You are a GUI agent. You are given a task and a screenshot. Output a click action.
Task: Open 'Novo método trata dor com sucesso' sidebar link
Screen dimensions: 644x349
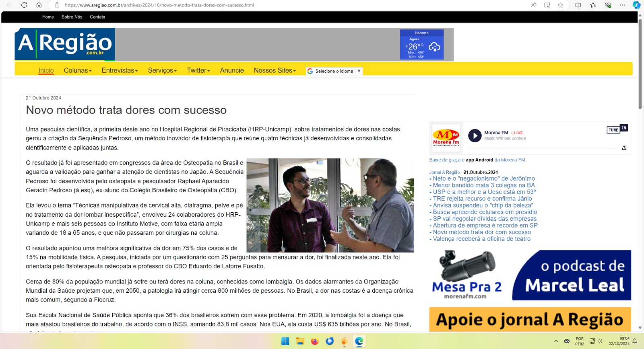tap(482, 232)
